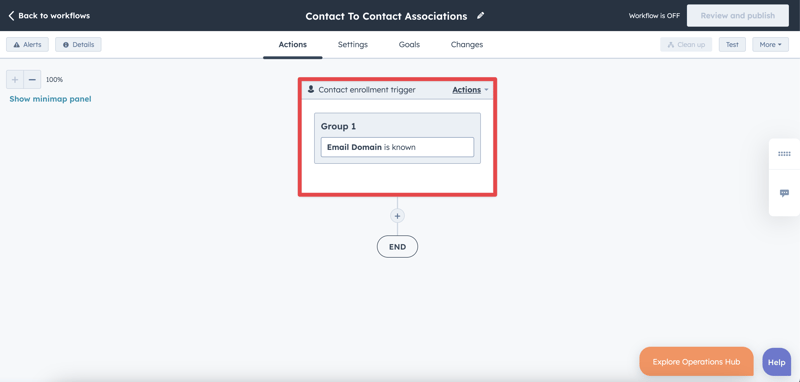Click the Test button
The width and height of the screenshot is (800, 382).
732,44
